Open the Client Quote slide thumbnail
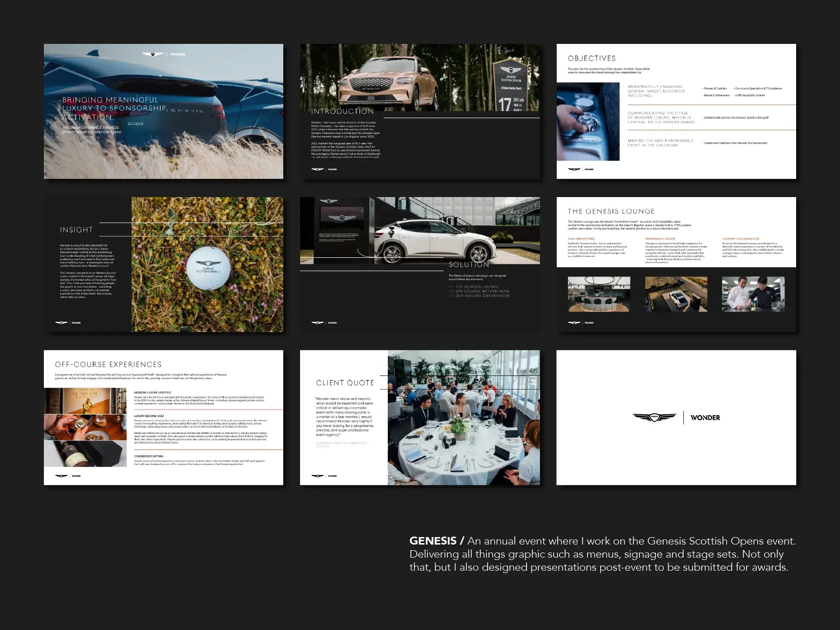 click(420, 418)
